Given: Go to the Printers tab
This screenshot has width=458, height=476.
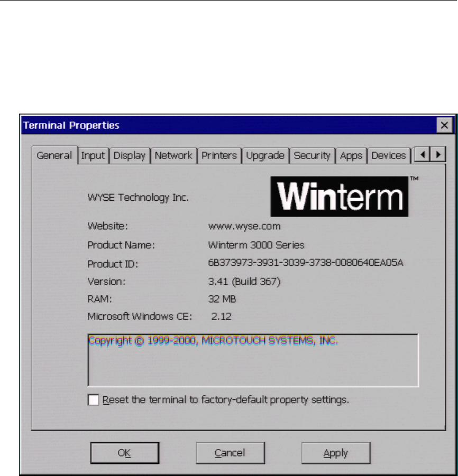Looking at the screenshot, I should pyautogui.click(x=219, y=156).
